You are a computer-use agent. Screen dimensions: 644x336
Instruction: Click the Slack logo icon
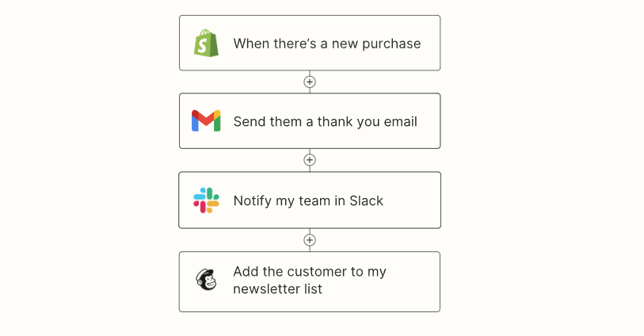pos(206,200)
